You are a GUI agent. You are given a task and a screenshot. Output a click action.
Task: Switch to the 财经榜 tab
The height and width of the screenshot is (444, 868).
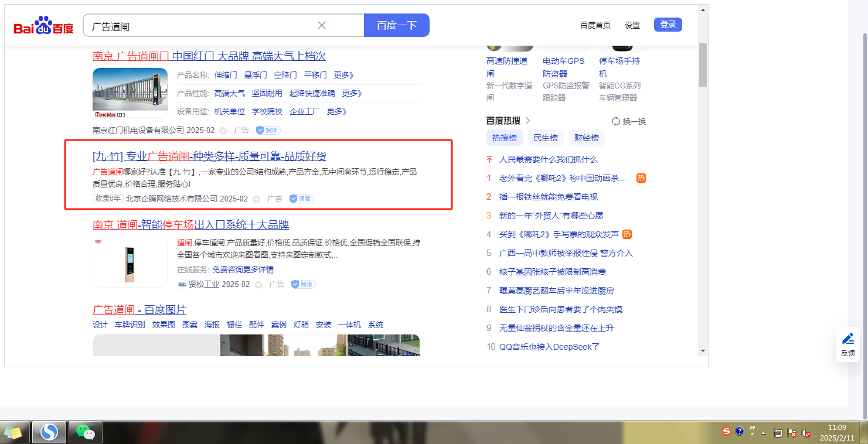coord(586,138)
